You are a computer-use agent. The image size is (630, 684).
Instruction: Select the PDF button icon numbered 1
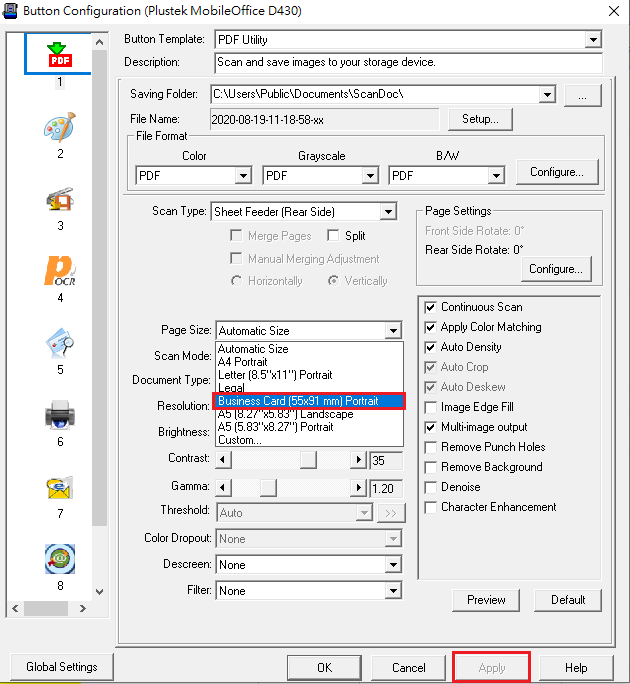[59, 54]
